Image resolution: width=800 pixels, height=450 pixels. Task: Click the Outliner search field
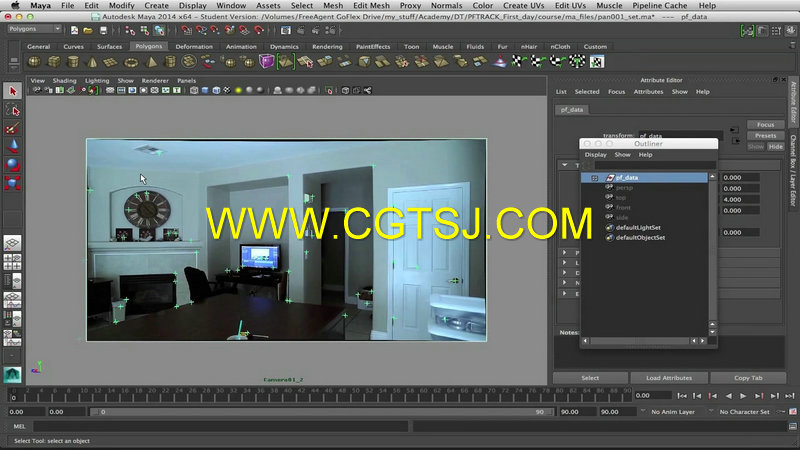click(x=655, y=165)
